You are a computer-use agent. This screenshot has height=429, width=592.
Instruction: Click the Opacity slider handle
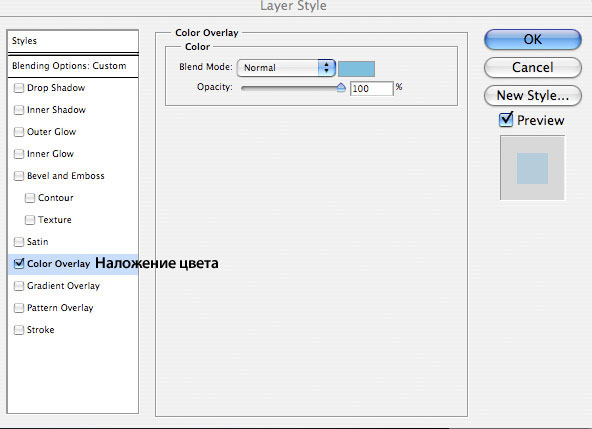tap(341, 88)
